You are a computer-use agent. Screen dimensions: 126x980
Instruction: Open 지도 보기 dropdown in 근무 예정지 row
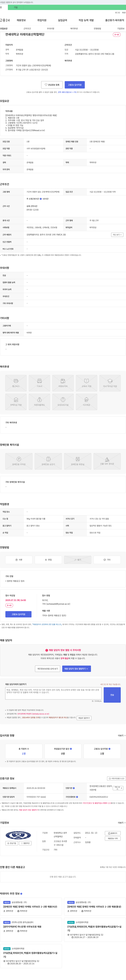117,235
